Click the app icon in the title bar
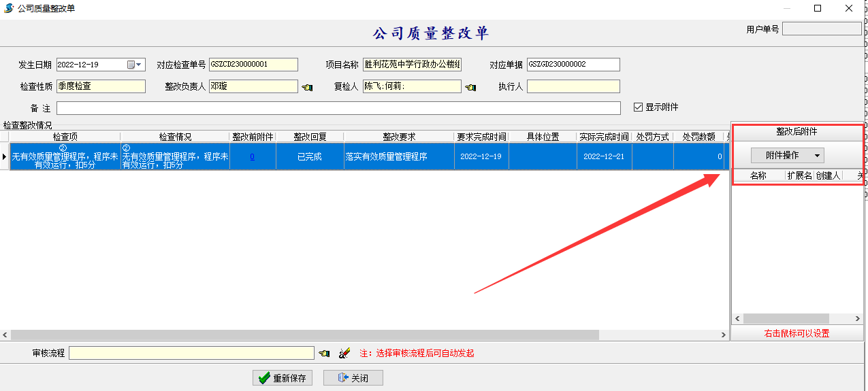The image size is (868, 391). pyautogui.click(x=9, y=8)
